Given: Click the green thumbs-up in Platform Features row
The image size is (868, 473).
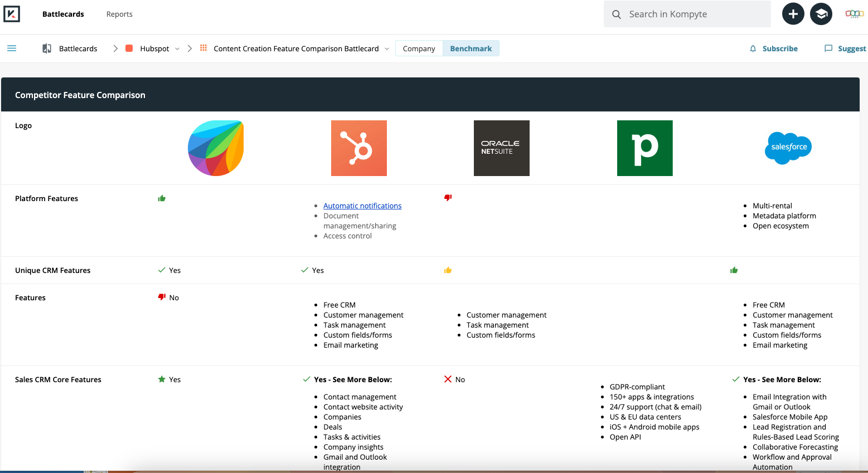Looking at the screenshot, I should pyautogui.click(x=162, y=198).
